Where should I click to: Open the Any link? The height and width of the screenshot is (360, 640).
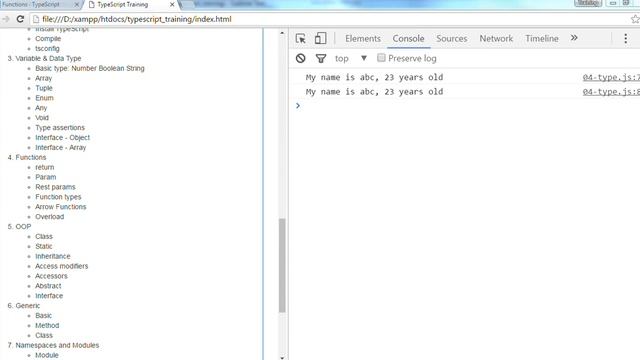tap(41, 108)
